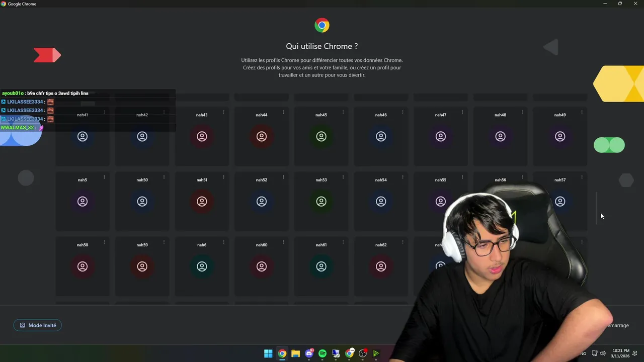Open File Explorer from the taskbar
Screen dimensions: 644x362
[295, 353]
